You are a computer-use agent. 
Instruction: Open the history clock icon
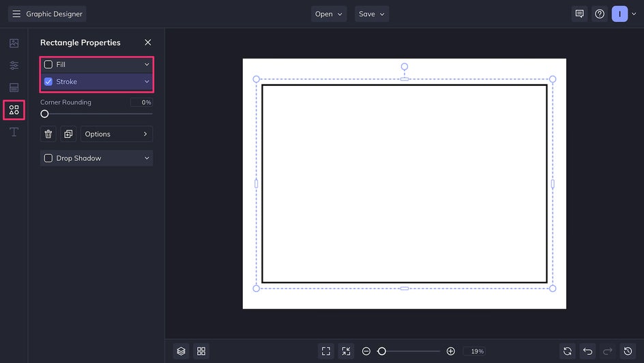(628, 351)
